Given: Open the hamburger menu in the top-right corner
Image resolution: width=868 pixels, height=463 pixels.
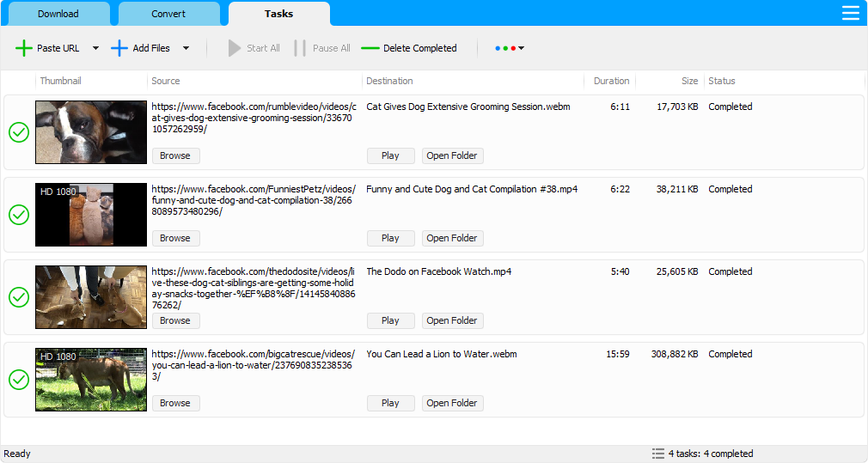Looking at the screenshot, I should [x=850, y=13].
